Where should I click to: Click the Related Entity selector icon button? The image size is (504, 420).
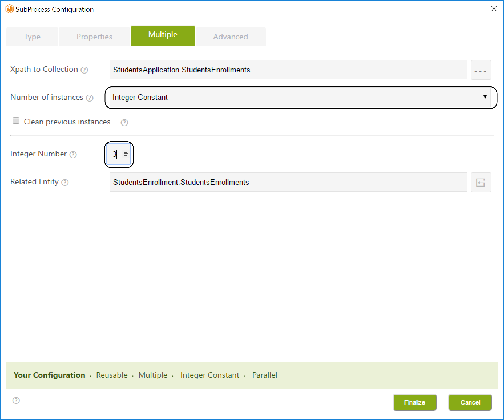(x=481, y=182)
